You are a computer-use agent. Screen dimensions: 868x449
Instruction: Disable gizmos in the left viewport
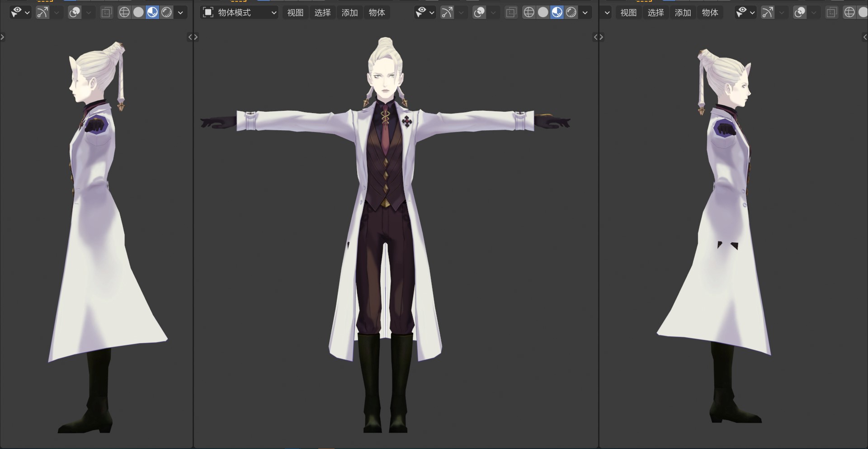click(42, 12)
